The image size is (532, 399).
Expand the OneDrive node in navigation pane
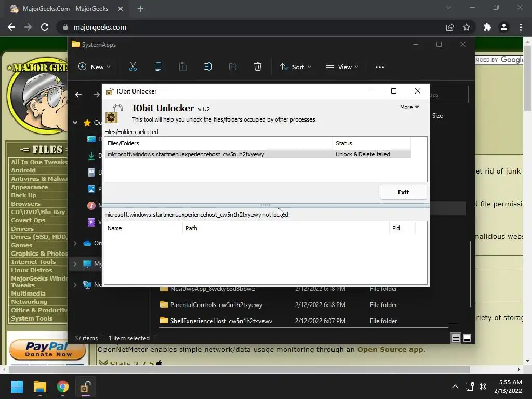[x=75, y=243]
